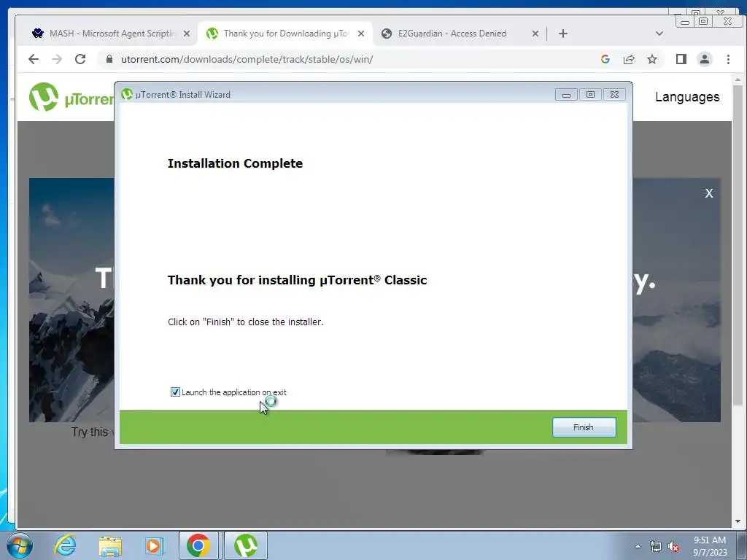Dismiss the banner with X button
The height and width of the screenshot is (560, 747).
tap(709, 192)
